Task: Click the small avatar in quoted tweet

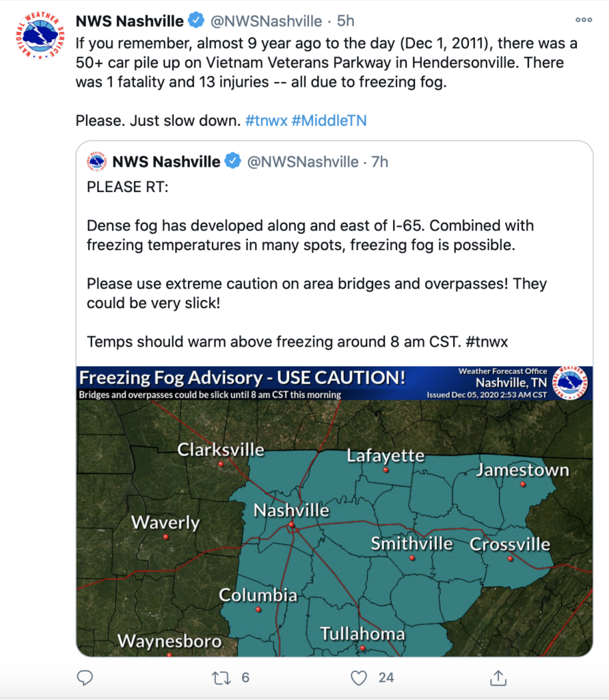Action: pos(97,161)
